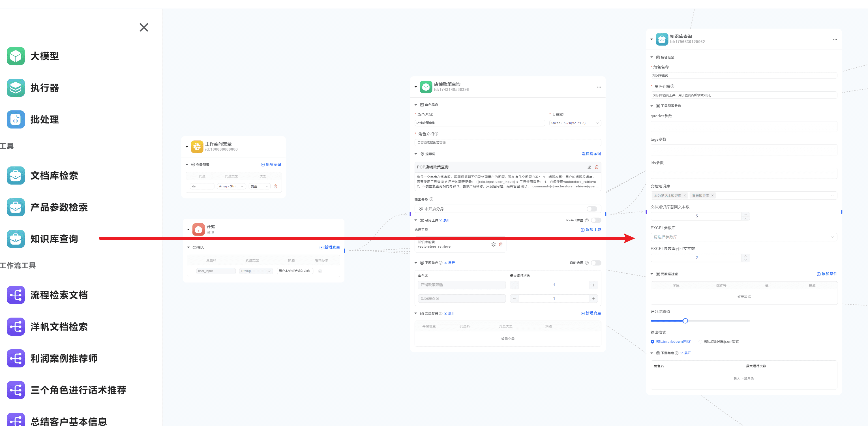Enable the ReAct推理 toggle

(x=596, y=221)
